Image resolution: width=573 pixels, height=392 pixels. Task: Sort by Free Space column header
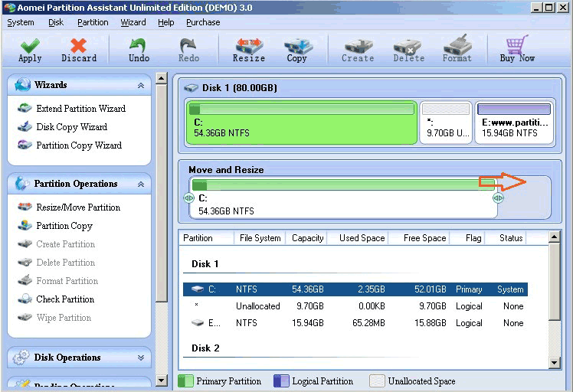pyautogui.click(x=424, y=238)
